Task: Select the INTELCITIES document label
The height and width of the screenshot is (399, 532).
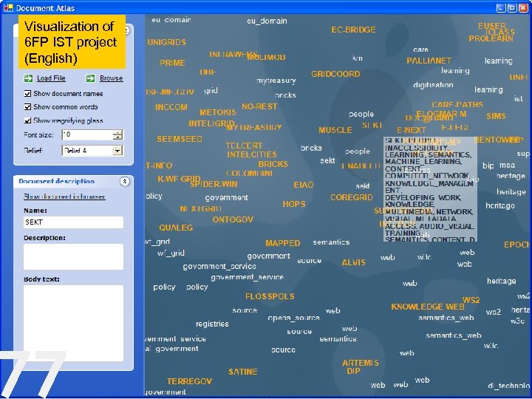Action: tap(252, 154)
